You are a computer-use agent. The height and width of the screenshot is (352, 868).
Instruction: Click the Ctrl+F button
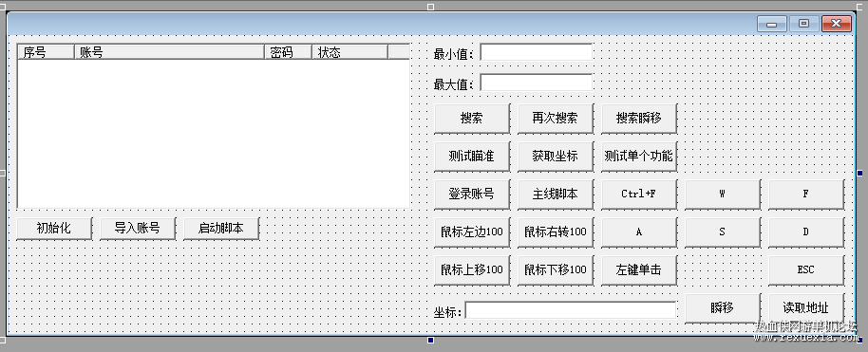pyautogui.click(x=639, y=195)
